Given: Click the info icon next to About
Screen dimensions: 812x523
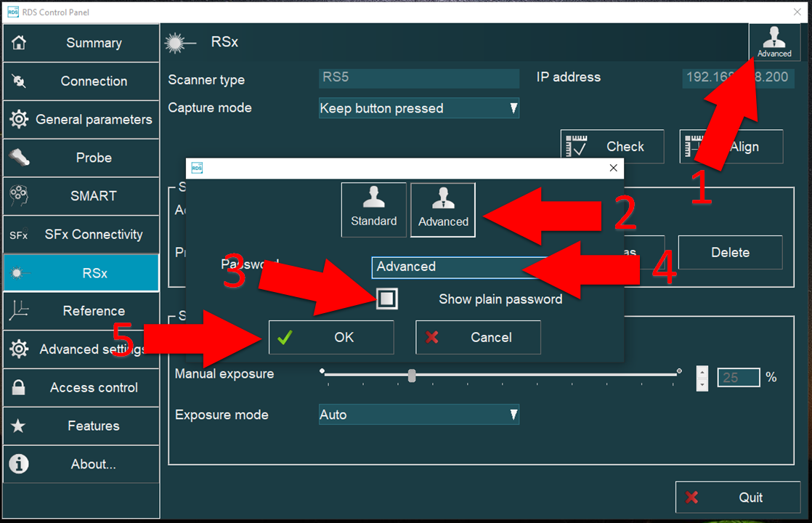Looking at the screenshot, I should 19,464.
